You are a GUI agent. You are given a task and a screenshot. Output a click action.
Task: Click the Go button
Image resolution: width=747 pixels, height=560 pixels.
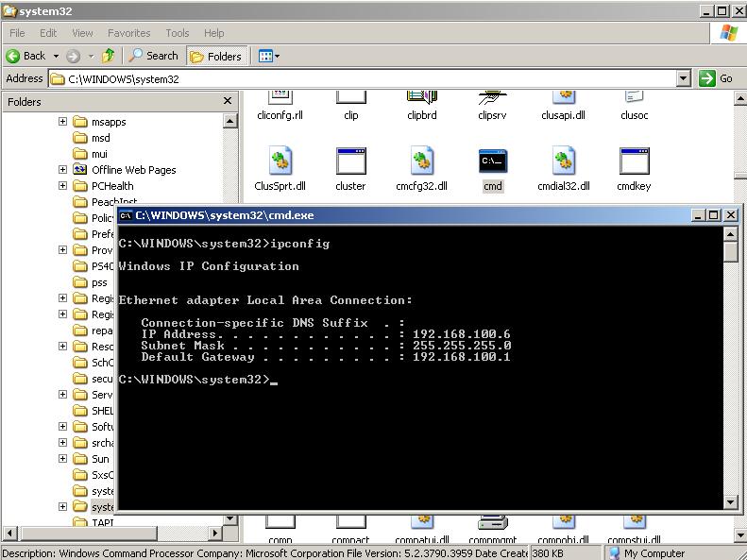click(716, 78)
